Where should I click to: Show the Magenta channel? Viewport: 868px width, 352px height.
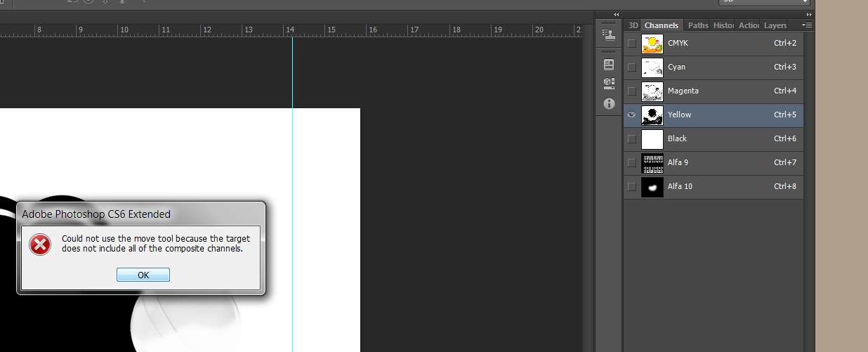click(631, 91)
